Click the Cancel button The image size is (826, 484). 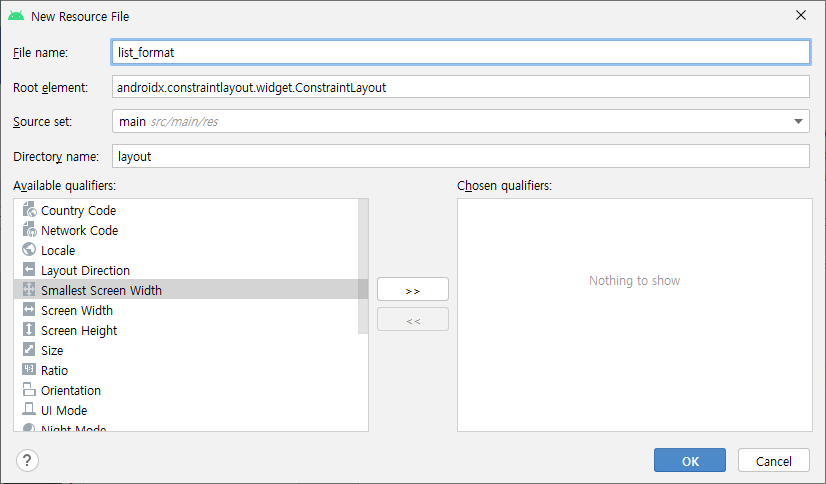tap(773, 460)
